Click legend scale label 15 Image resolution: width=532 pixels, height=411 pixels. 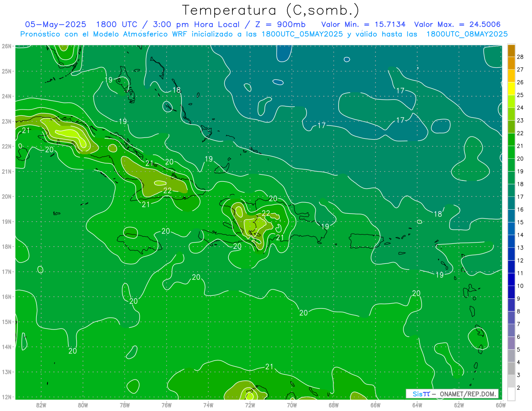(x=520, y=222)
